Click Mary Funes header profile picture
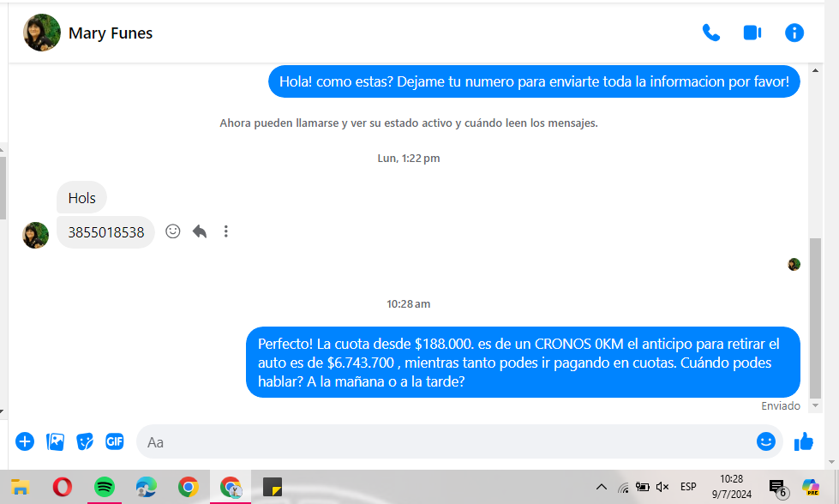The height and width of the screenshot is (504, 839). coord(41,33)
